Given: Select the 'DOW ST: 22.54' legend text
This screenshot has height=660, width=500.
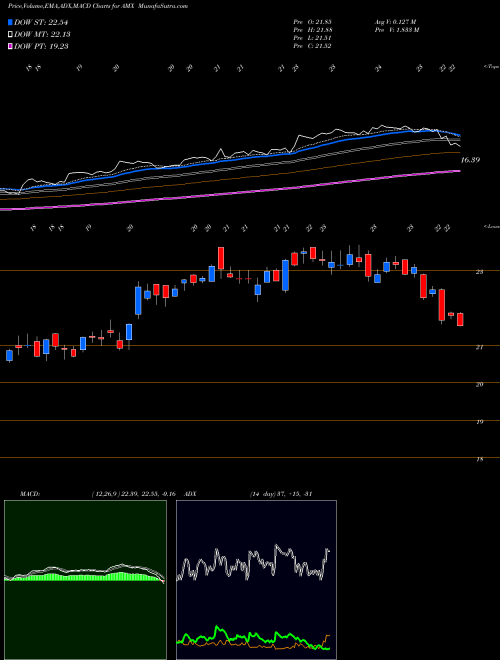Looking at the screenshot, I should (41, 22).
